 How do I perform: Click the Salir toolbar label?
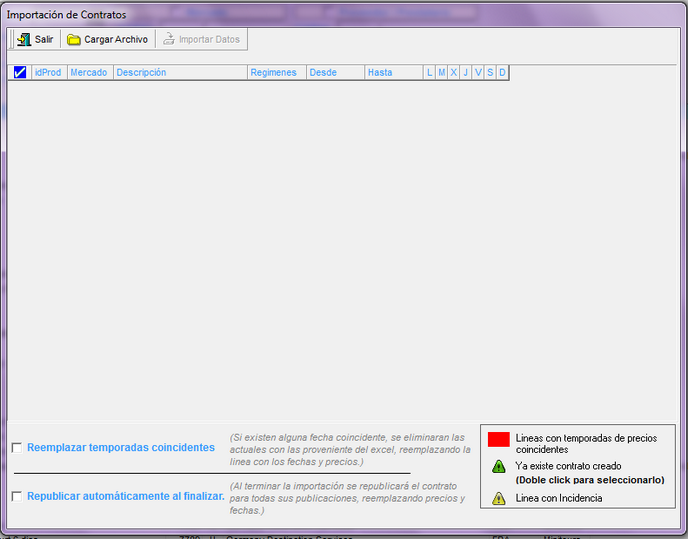[x=44, y=40]
